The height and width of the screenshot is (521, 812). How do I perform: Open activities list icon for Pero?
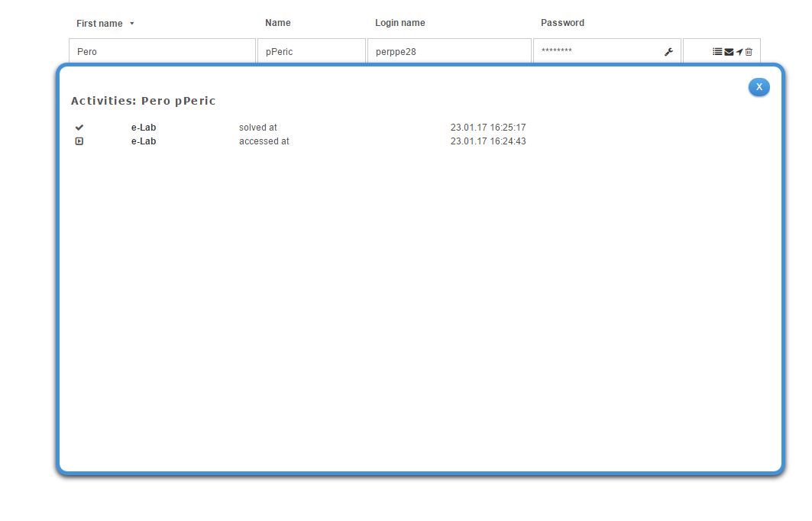coord(717,52)
